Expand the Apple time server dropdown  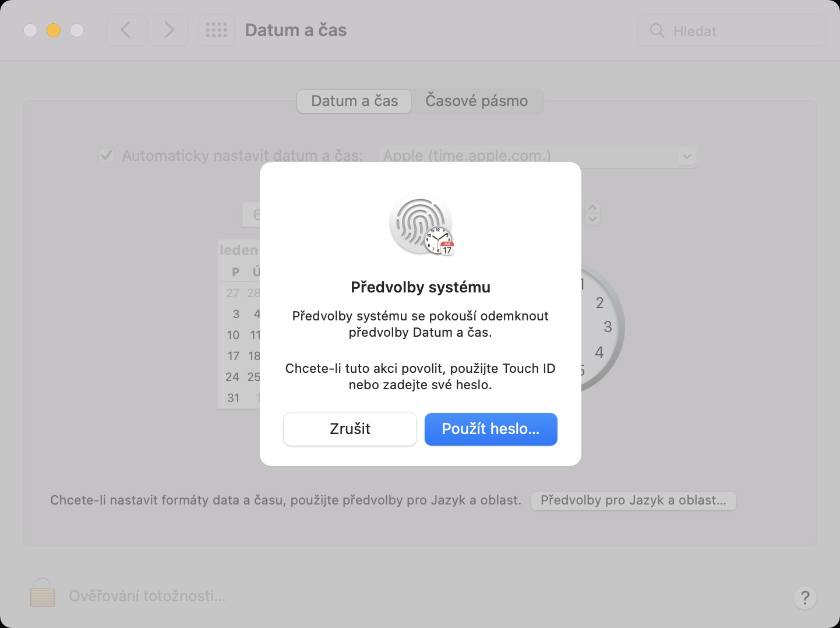click(687, 156)
